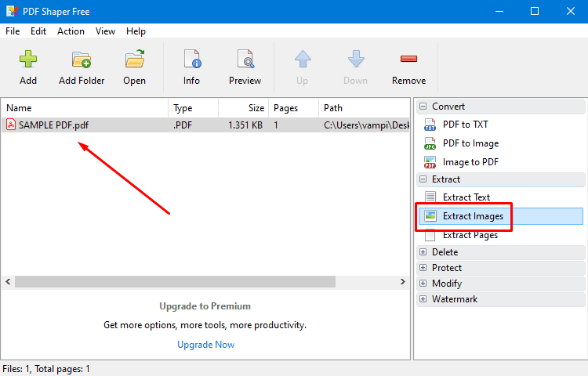This screenshot has height=376, width=588.
Task: Open the View menu
Action: coord(105,31)
